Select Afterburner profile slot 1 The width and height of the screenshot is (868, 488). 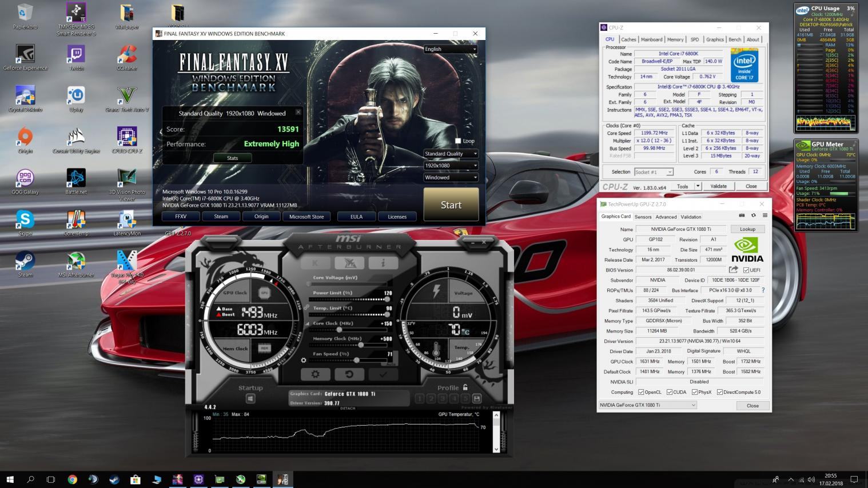(420, 398)
